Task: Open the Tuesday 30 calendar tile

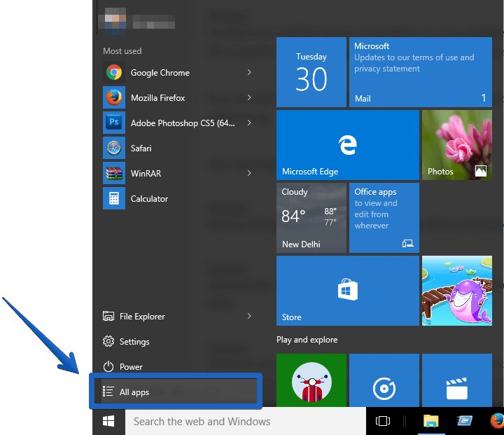Action: pyautogui.click(x=311, y=72)
